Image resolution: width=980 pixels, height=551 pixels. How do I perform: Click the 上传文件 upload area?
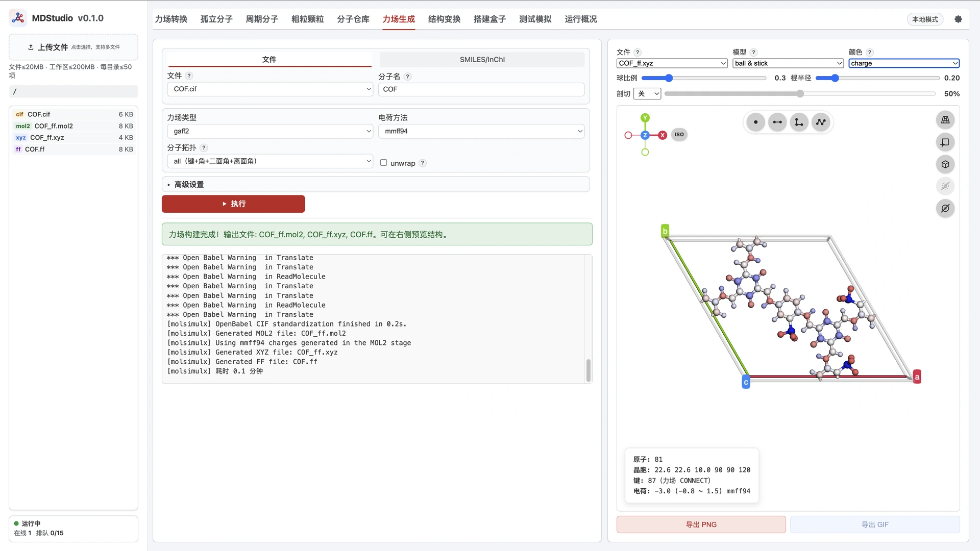(73, 47)
